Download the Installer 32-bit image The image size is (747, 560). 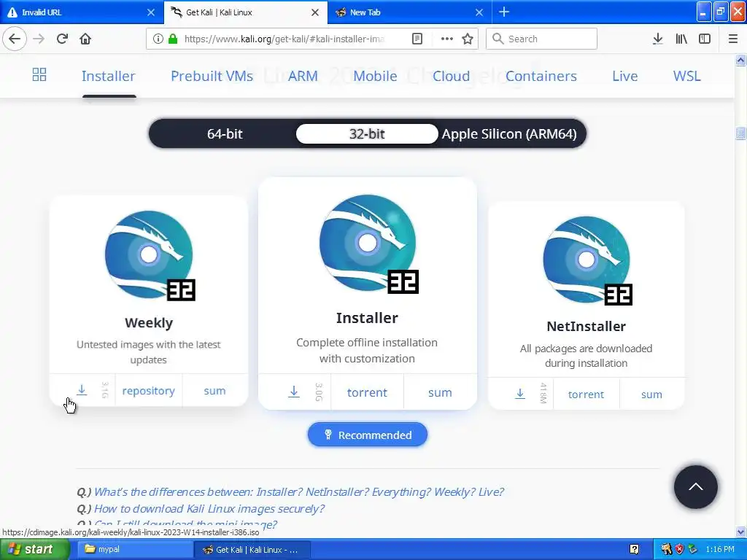click(x=294, y=392)
